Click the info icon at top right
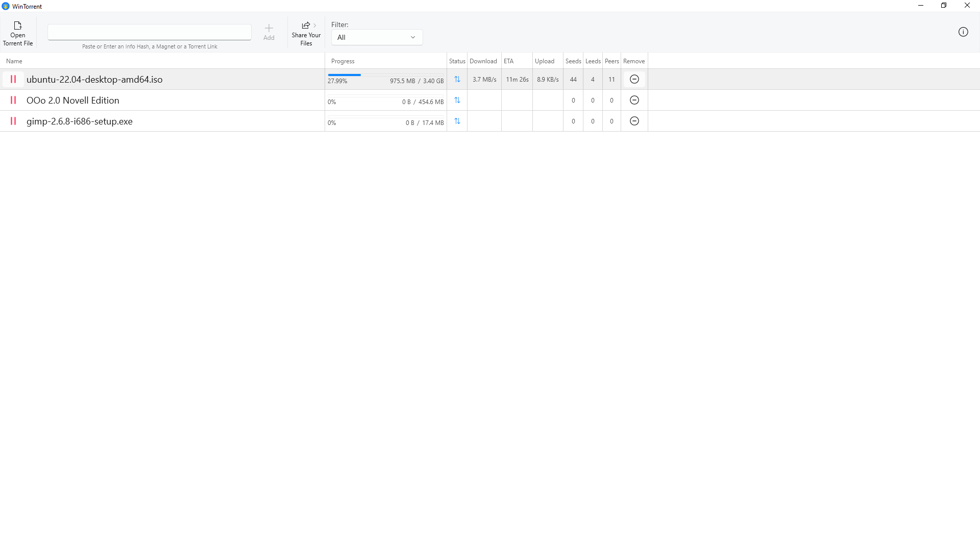Image resolution: width=980 pixels, height=551 pixels. coord(963,32)
